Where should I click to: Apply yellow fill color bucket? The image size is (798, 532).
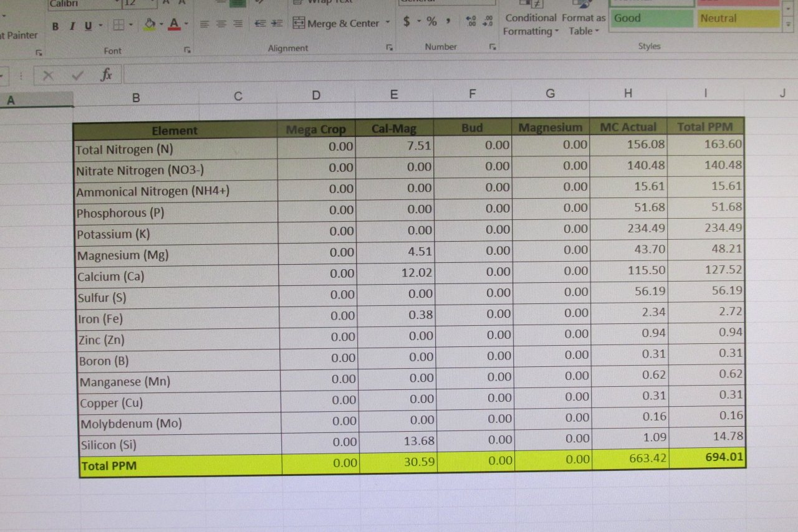pos(150,24)
